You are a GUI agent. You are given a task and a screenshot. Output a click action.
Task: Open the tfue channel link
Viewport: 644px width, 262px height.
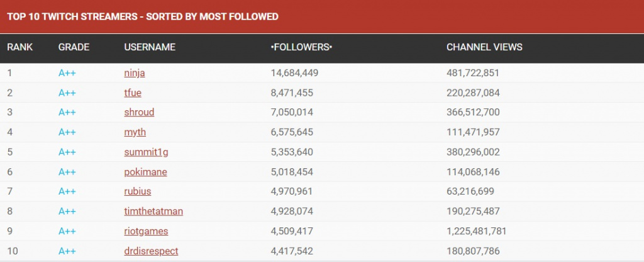(133, 93)
